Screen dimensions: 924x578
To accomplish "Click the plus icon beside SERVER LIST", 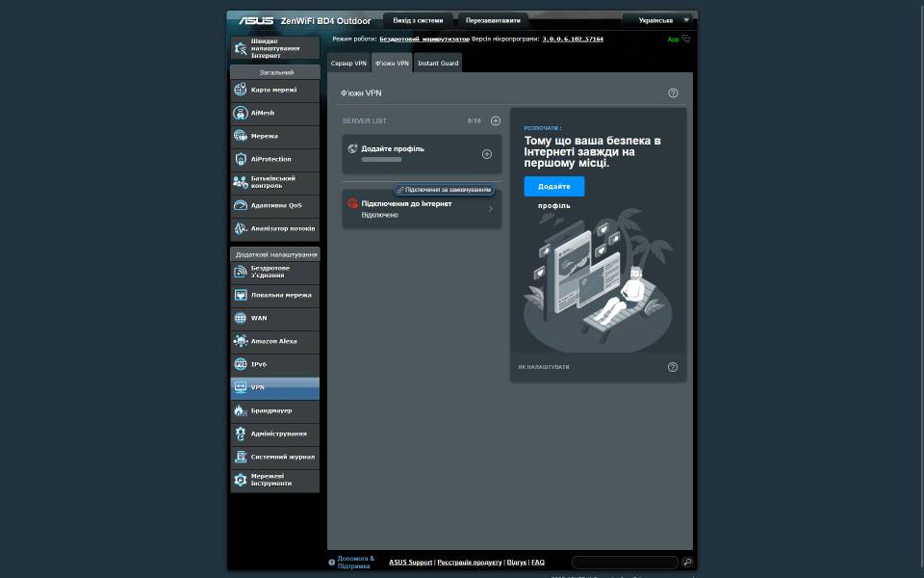I will tap(496, 121).
